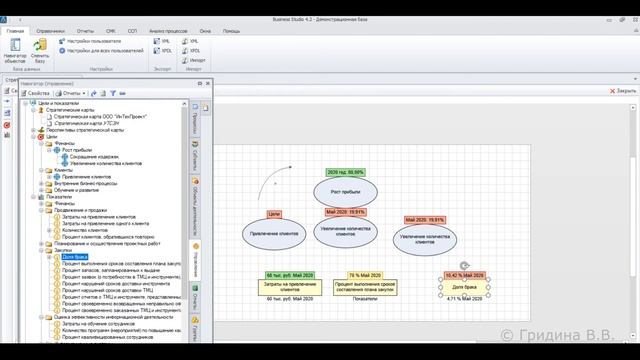Viewport: 640px width, 360px height.
Task: Open the Навигатор объектов ribbon button
Action: 15,50
